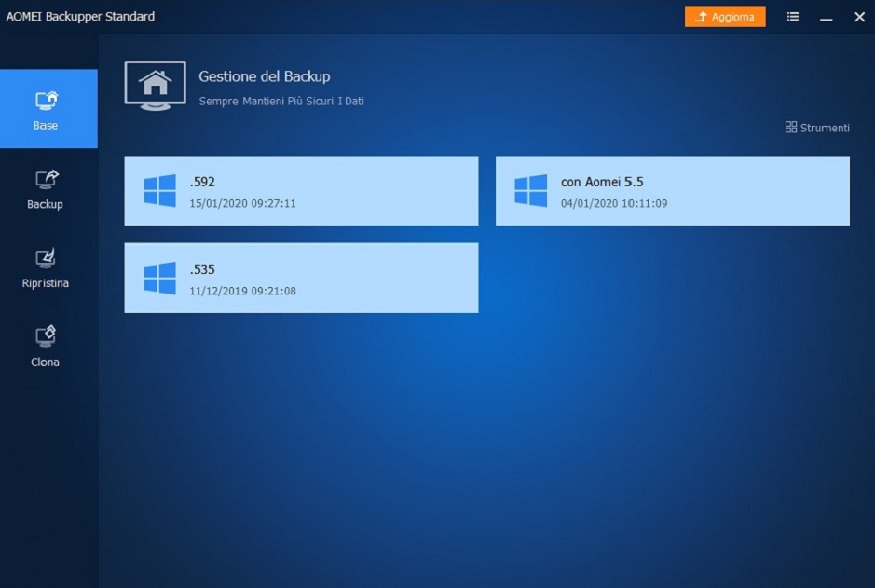
Task: Click the Sempre Mantieni Più Sicuri I Dati subtitle
Action: coord(281,101)
